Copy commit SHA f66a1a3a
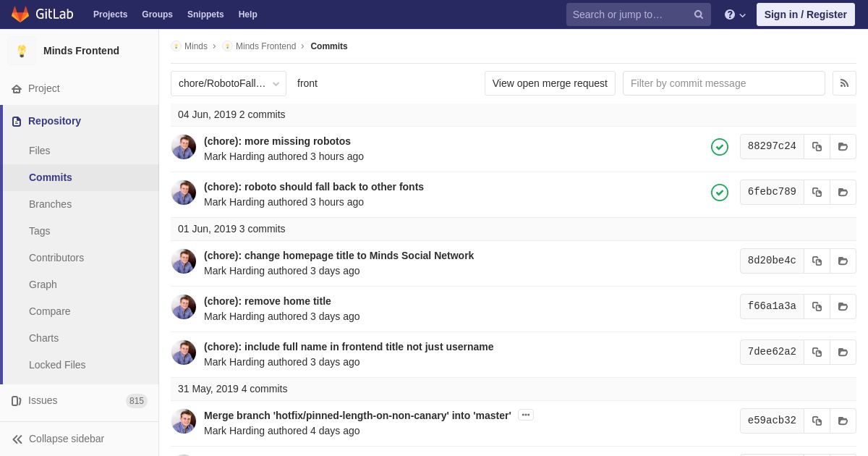Image resolution: width=868 pixels, height=456 pixels. tap(817, 306)
